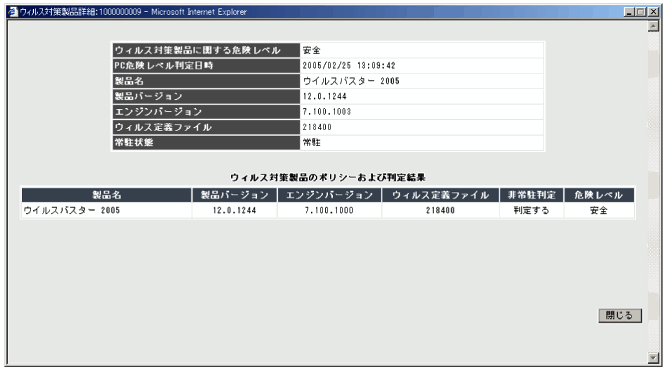Image resolution: width=664 pixels, height=370 pixels.
Task: Click the 閉じる button
Action: (620, 315)
